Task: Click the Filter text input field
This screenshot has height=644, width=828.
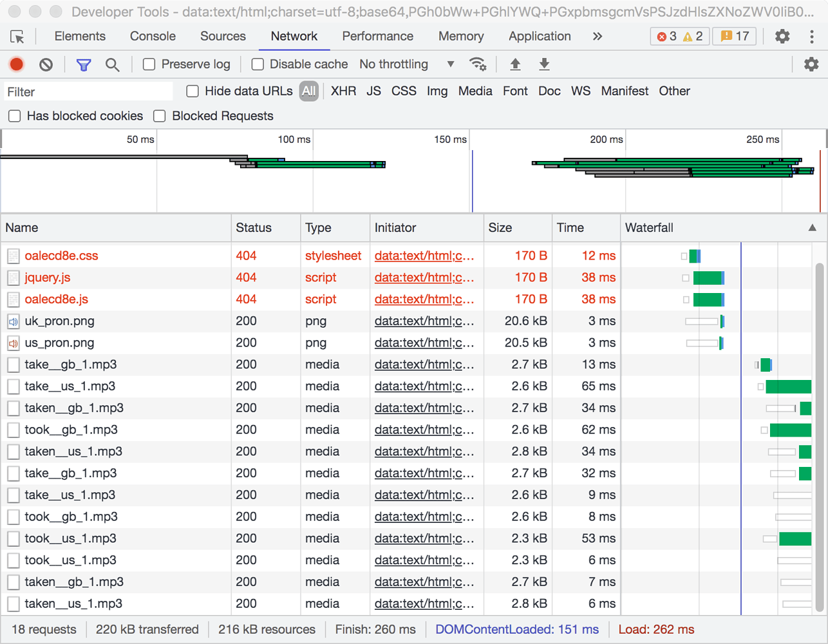Action: 89,92
